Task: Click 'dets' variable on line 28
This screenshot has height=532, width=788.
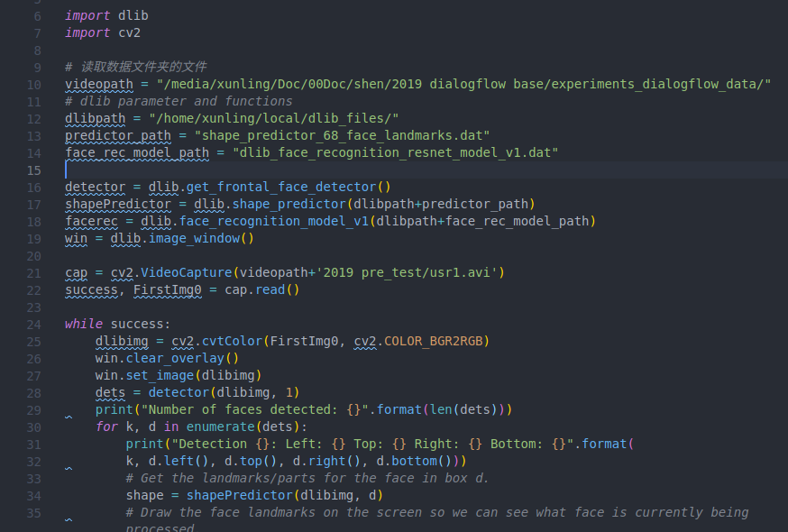Action: [x=110, y=392]
